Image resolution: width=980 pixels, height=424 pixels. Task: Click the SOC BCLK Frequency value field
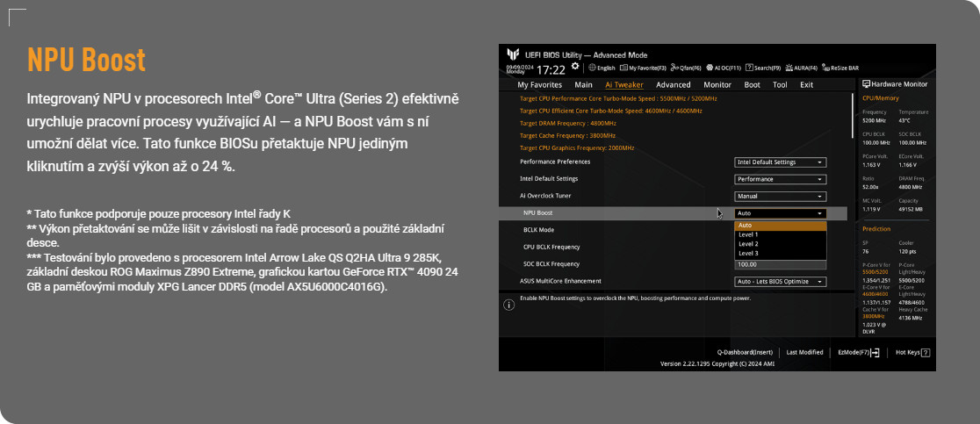[780, 264]
